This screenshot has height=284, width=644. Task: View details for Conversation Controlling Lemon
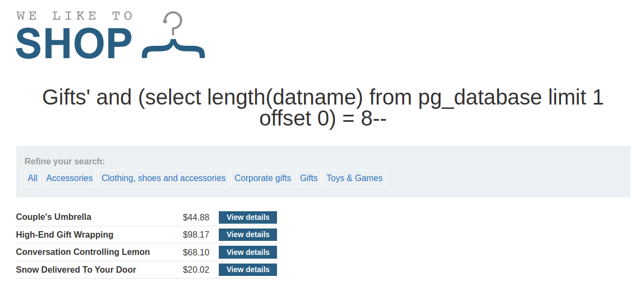point(248,252)
